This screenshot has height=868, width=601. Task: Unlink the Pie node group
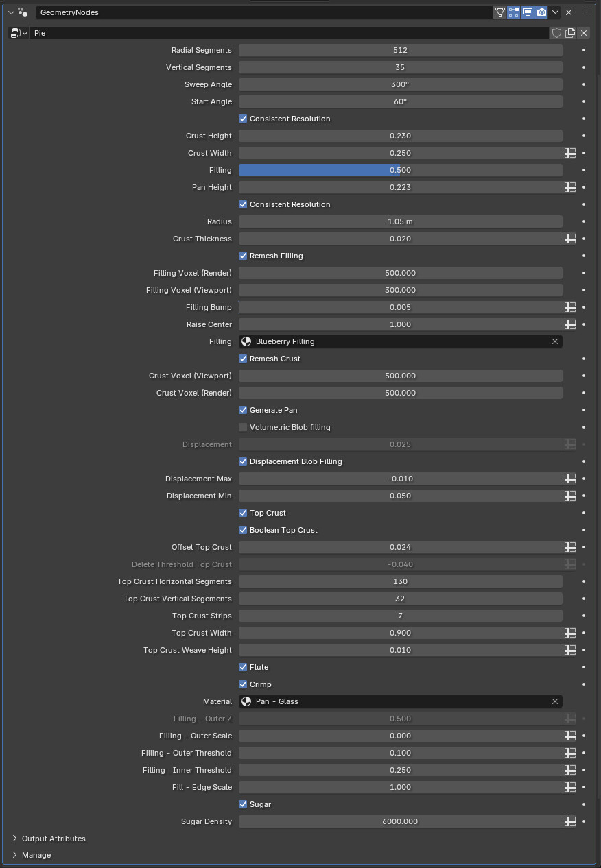click(x=584, y=33)
